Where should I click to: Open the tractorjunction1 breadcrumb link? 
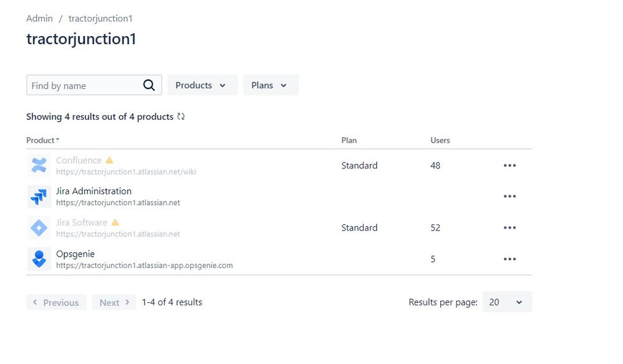(100, 18)
